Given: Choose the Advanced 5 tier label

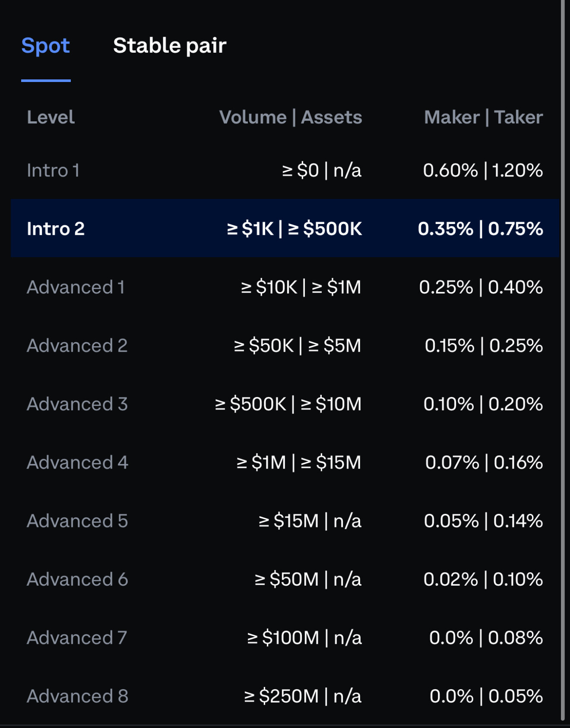Looking at the screenshot, I should click(77, 521).
